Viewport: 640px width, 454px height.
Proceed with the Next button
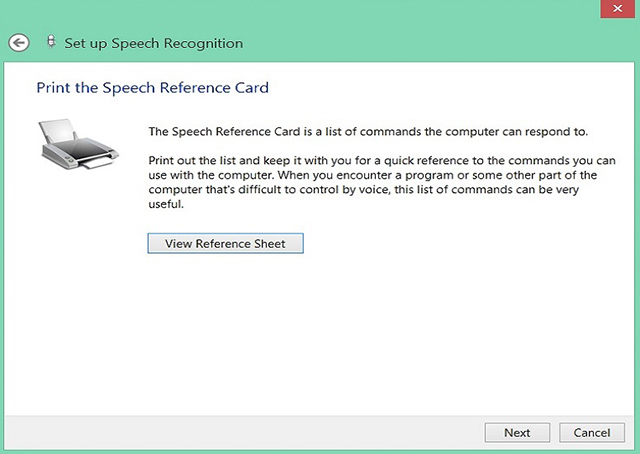point(517,432)
